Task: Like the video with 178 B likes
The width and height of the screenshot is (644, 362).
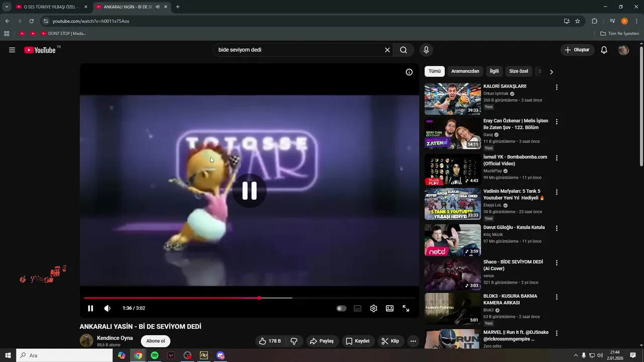Action: 270,341
